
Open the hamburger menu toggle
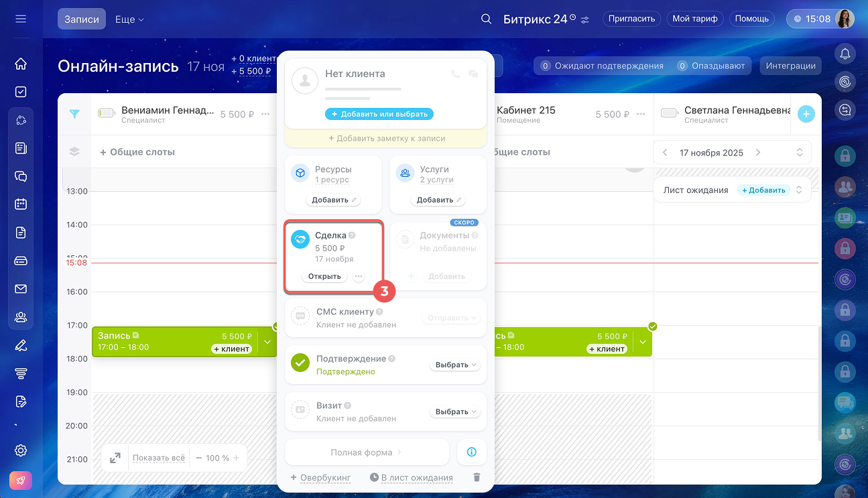click(x=21, y=19)
